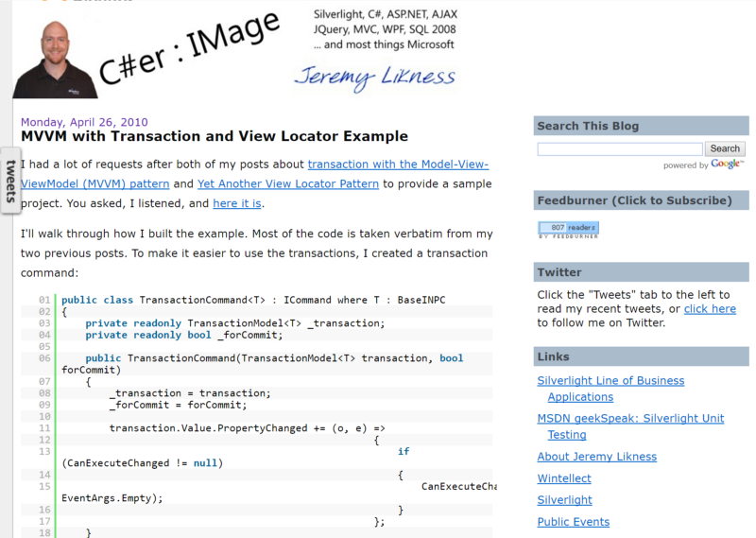Viewport: 756px width, 538px height.
Task: Click code line 11 PropertyChanged handler
Action: [x=247, y=428]
